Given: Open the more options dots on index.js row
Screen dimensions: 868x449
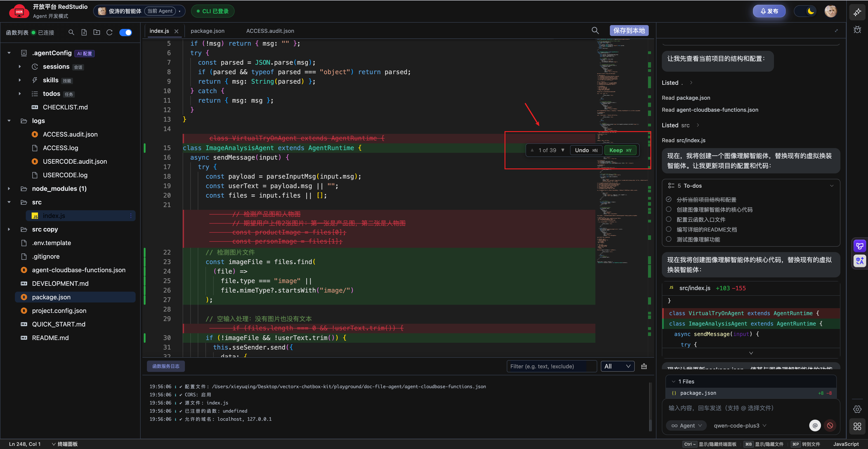Looking at the screenshot, I should tap(131, 216).
